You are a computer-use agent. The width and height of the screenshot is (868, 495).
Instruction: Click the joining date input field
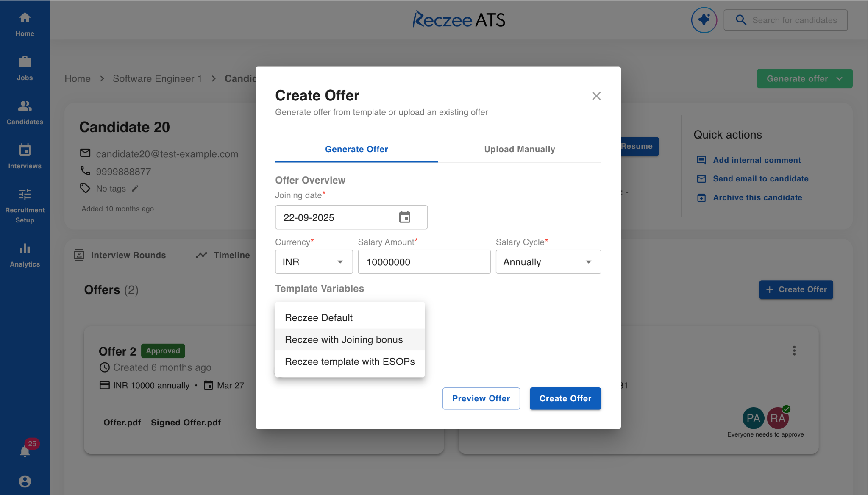351,217
